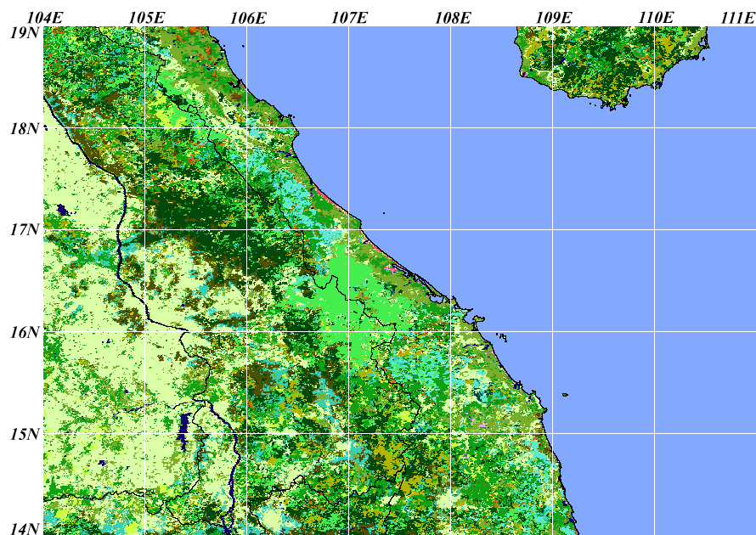The width and height of the screenshot is (756, 535).
Task: Select the 106E longitude label
Action: [248, 18]
